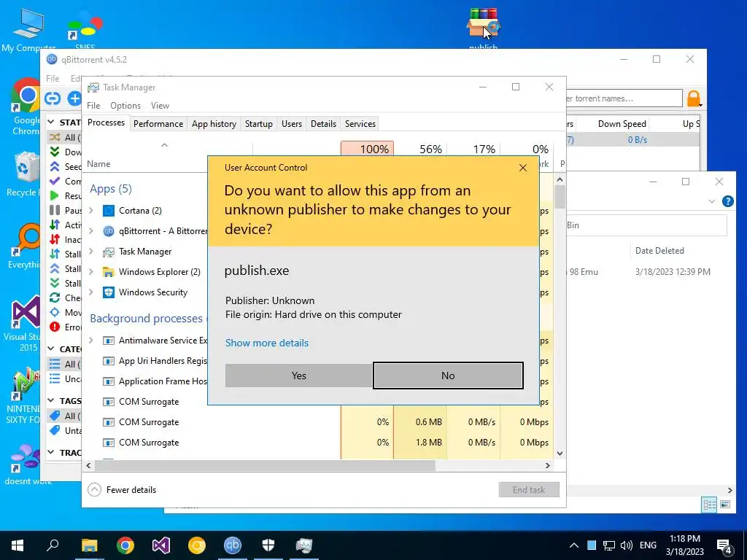Screen dimensions: 747x560
Task: Switch to the Details tab
Action: click(x=323, y=124)
